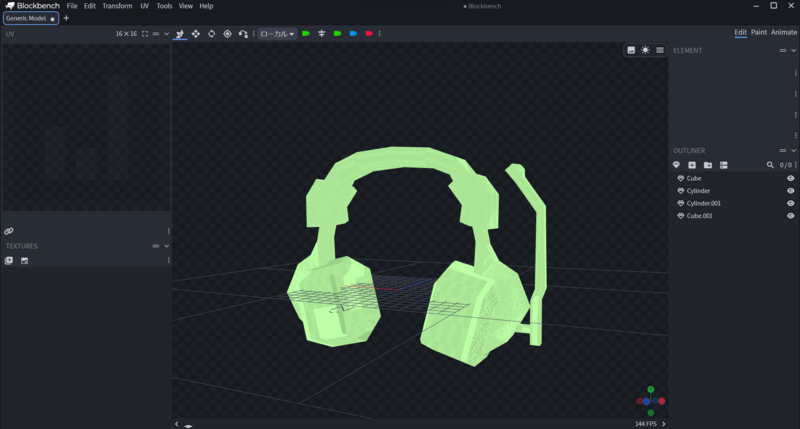The image size is (800, 429).
Task: Toggle viewport shading sun icon
Action: (x=645, y=50)
